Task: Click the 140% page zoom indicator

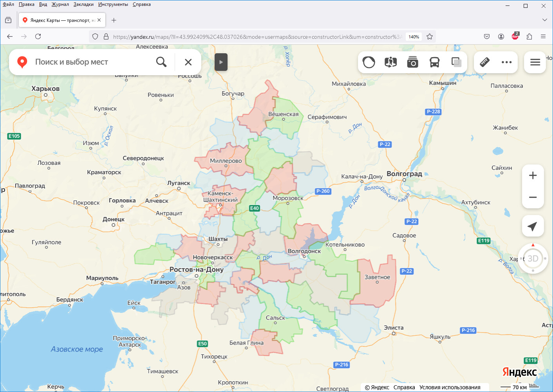Action: click(414, 37)
